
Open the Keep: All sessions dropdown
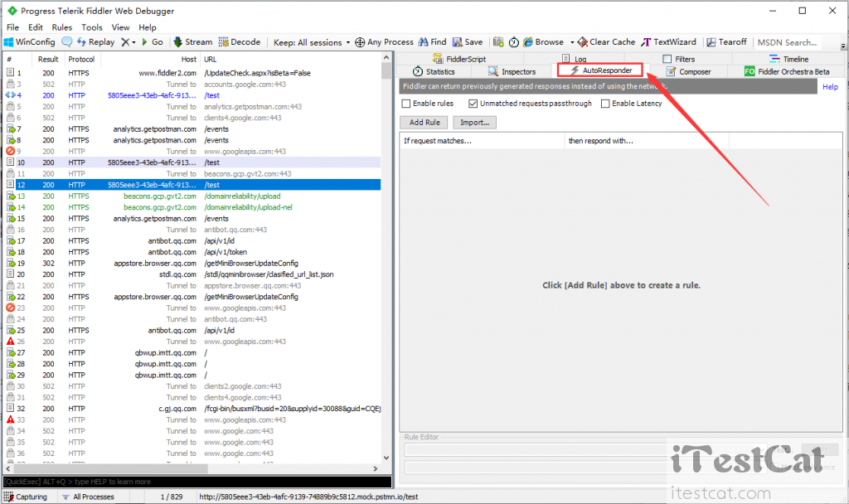point(312,42)
